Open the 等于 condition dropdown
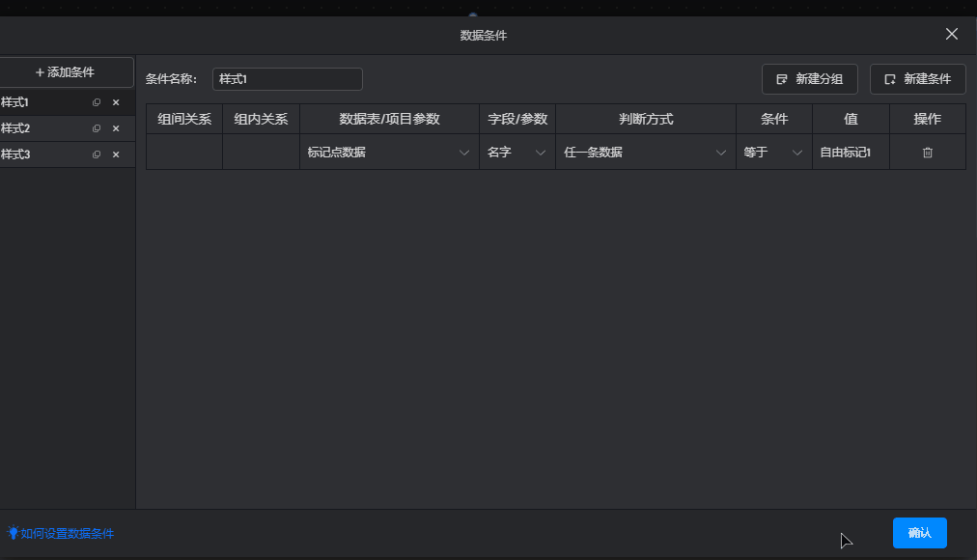The width and height of the screenshot is (977, 560). [x=774, y=153]
